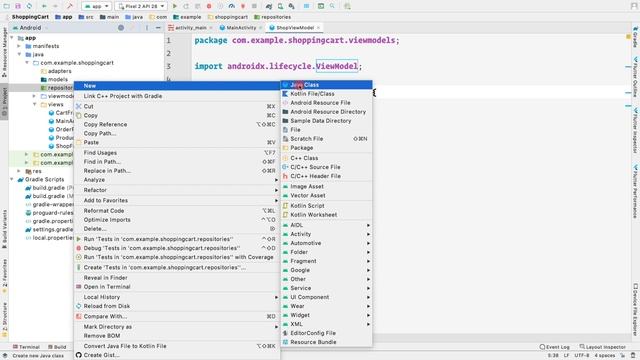Expand the res folder
Image resolution: width=640 pixels, height=360 pixels.
tap(19, 171)
